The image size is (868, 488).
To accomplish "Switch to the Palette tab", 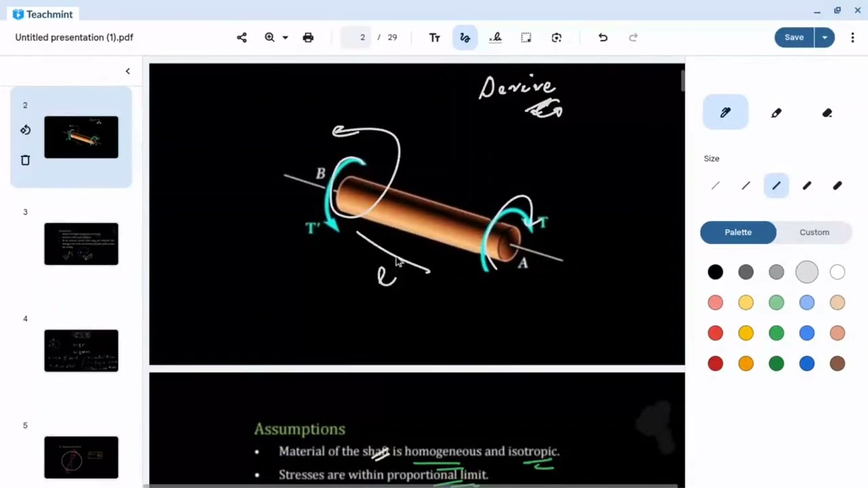I will (738, 232).
